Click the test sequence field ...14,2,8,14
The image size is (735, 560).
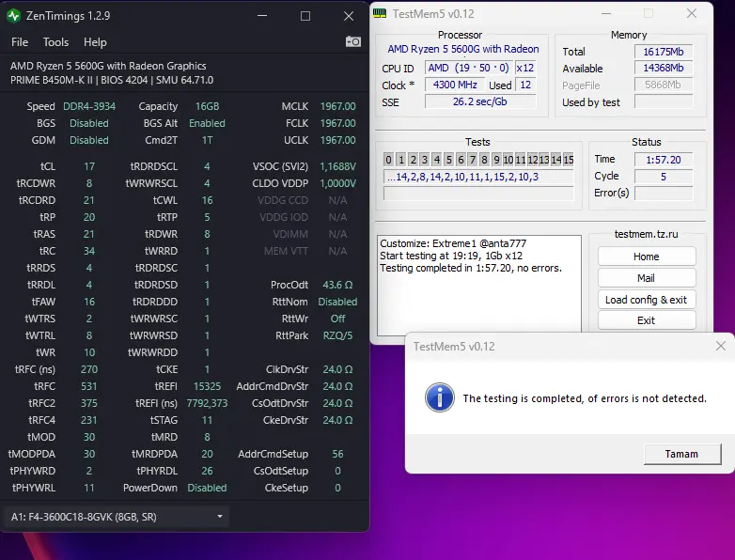click(478, 177)
